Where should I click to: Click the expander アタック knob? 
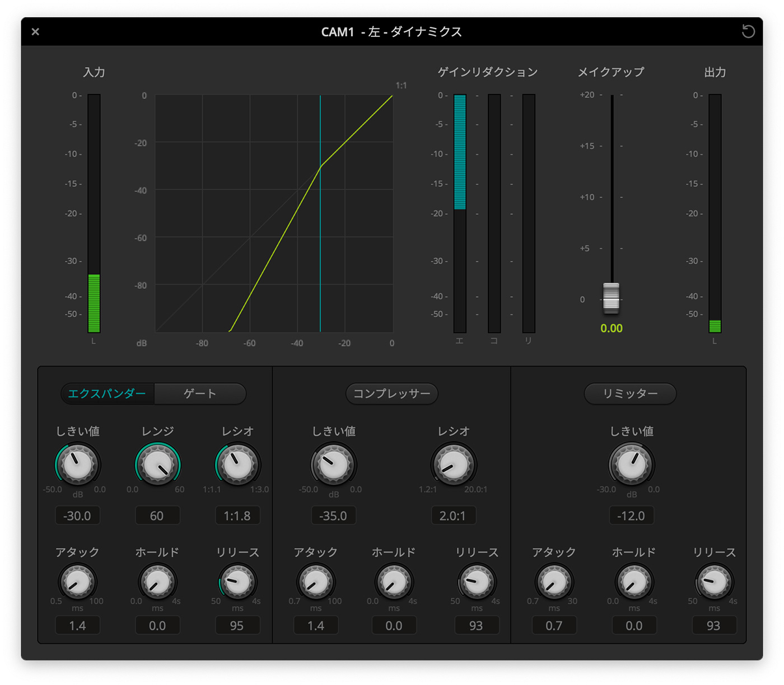(x=77, y=582)
